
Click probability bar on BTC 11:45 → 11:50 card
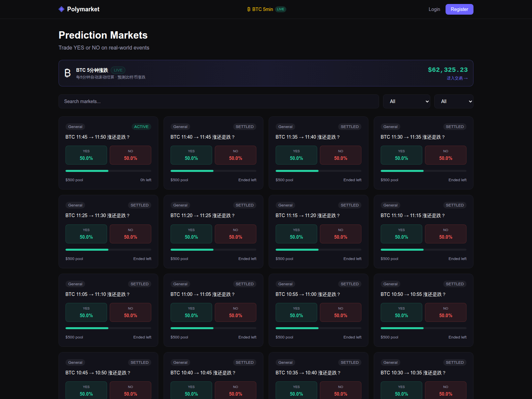pyautogui.click(x=108, y=171)
